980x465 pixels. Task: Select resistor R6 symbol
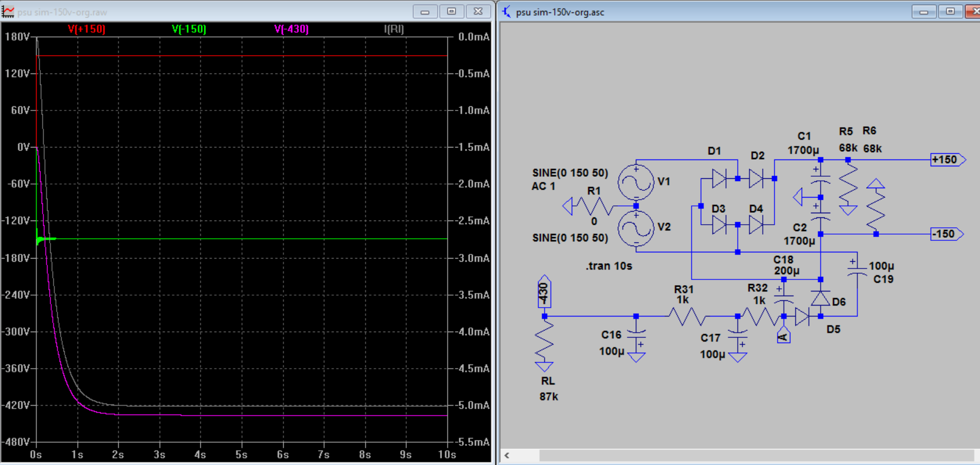[x=876, y=211]
